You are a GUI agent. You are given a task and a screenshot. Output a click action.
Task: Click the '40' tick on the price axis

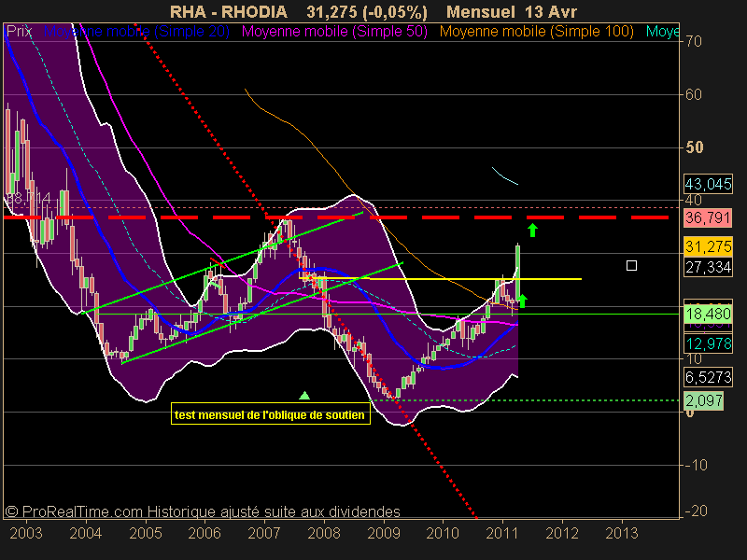tap(694, 200)
